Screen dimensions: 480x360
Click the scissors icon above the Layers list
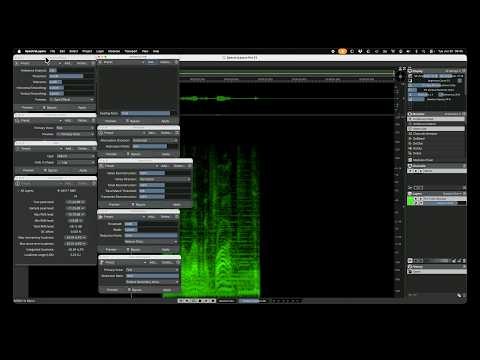(x=410, y=188)
